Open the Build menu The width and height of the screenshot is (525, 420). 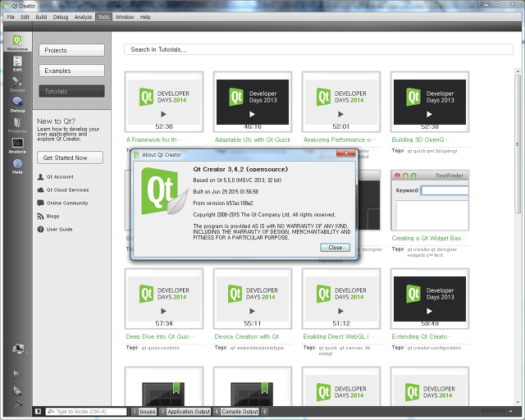(41, 16)
